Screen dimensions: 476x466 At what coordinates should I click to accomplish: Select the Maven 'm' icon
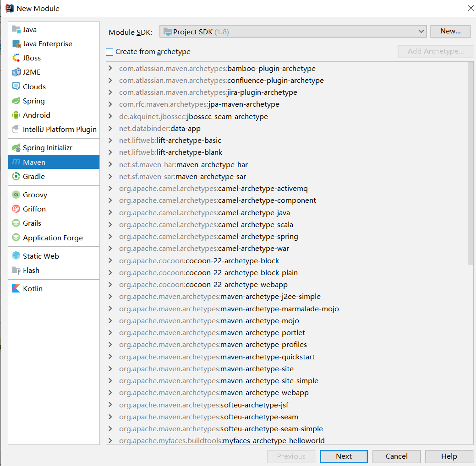(16, 162)
